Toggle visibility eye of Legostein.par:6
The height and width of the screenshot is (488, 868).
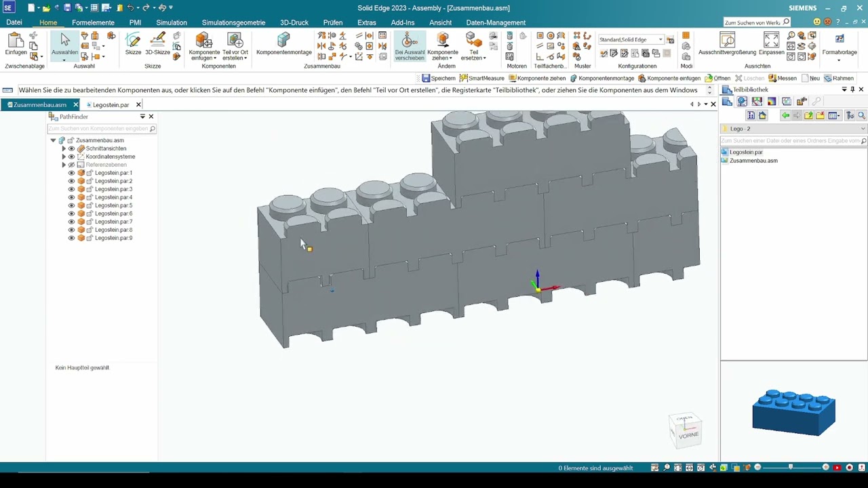71,213
